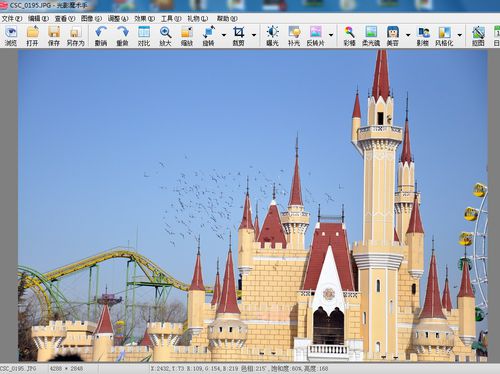The height and width of the screenshot is (374, 500).
Task: Open a file with 打开 icon
Action: (32, 36)
